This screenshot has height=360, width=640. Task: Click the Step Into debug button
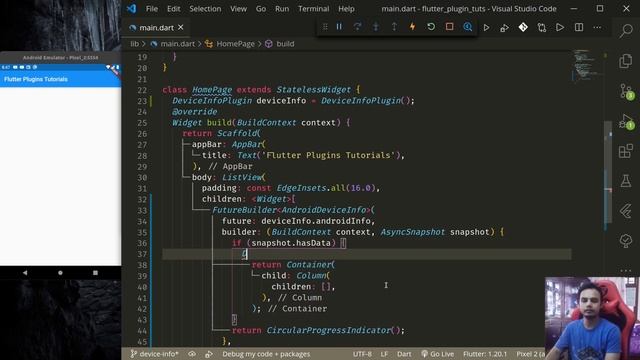point(376,27)
